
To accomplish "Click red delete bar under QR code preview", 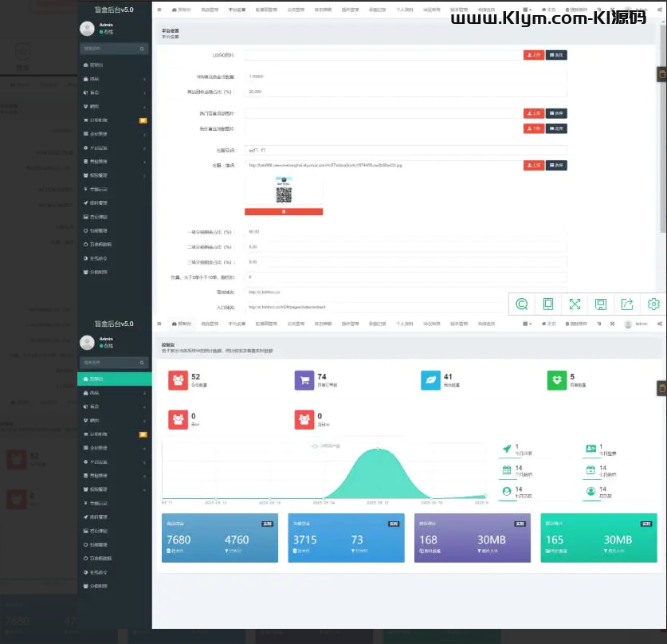I will pos(284,211).
